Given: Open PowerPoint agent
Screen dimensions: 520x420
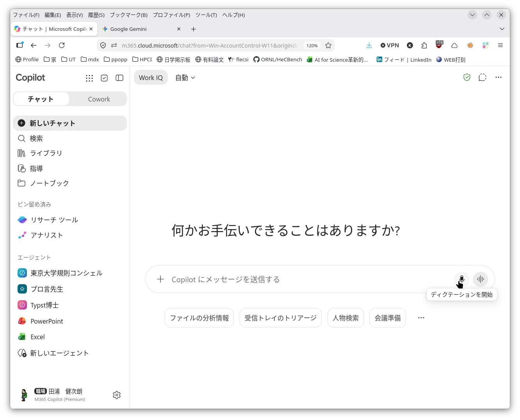Looking at the screenshot, I should click(x=70, y=321).
